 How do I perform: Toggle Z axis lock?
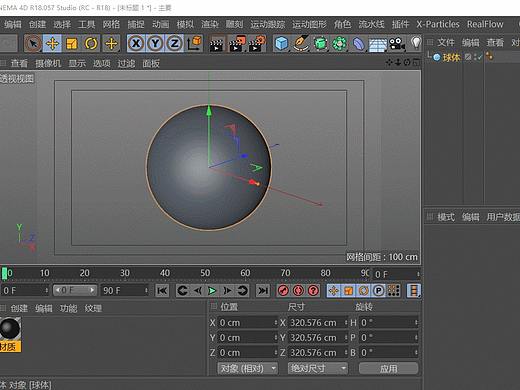pos(174,43)
